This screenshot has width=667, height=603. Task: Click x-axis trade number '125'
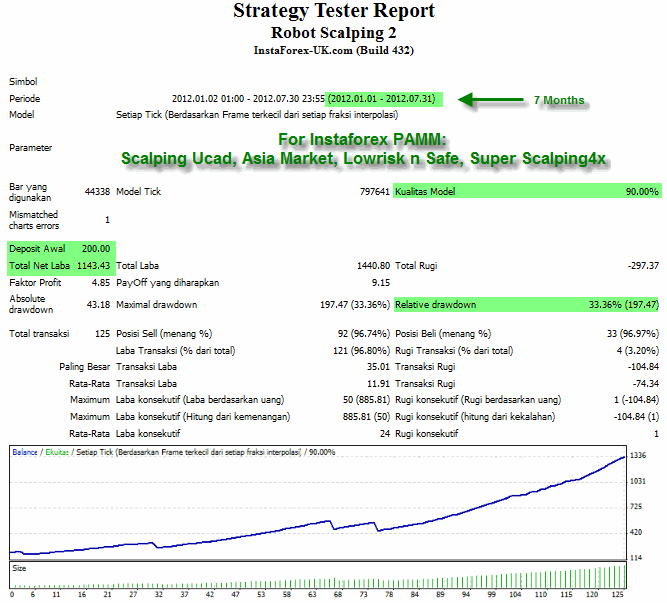(x=618, y=594)
